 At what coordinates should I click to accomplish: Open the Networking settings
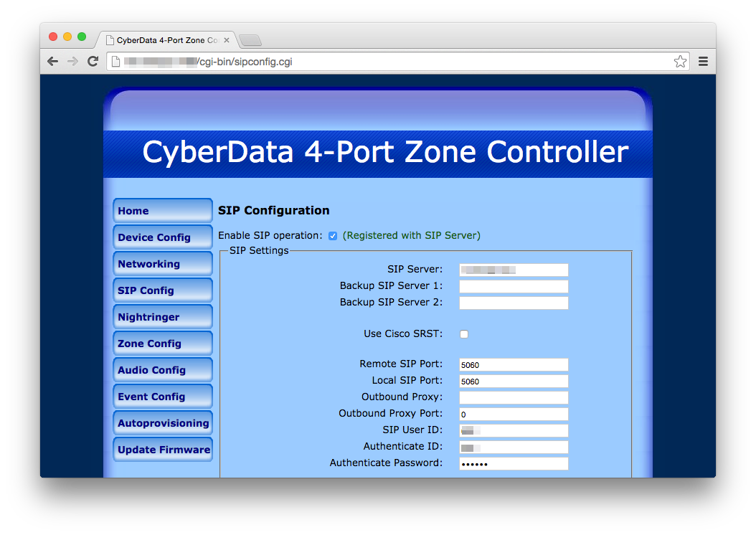pos(162,263)
